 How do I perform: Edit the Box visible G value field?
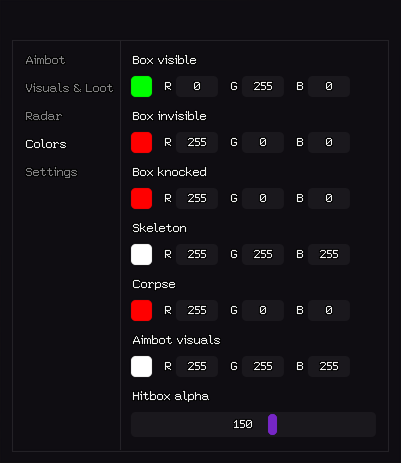[x=263, y=87]
